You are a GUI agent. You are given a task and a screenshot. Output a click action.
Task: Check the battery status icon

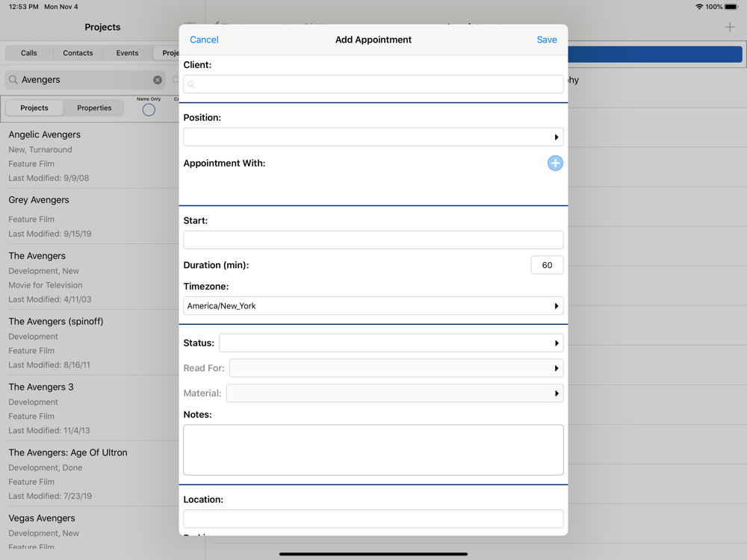coord(731,7)
